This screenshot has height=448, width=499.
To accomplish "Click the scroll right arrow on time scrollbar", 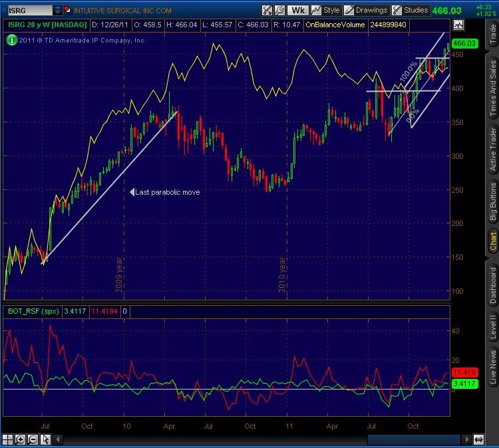I will pyautogui.click(x=466, y=439).
